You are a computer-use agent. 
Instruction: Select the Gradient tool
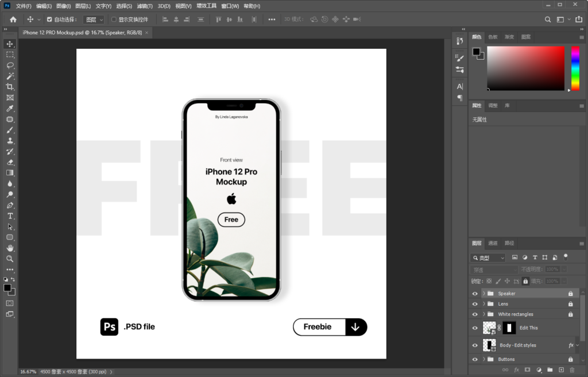tap(10, 173)
